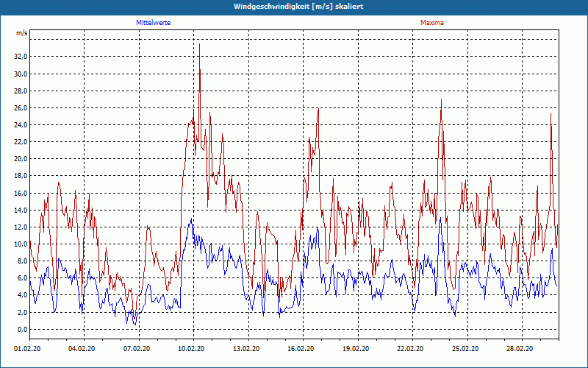
Task: Select the 30,0 y-axis value
Action: [21, 74]
